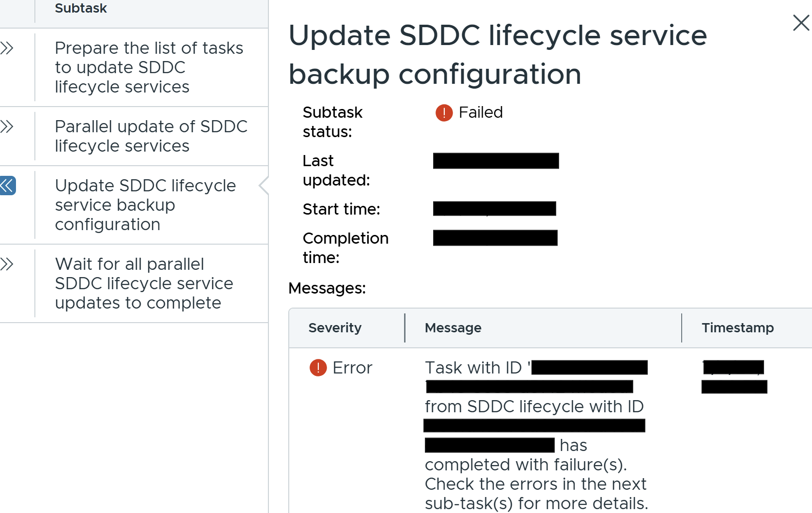Image resolution: width=812 pixels, height=513 pixels.
Task: Sort messages by Timestamp column header
Action: point(737,328)
